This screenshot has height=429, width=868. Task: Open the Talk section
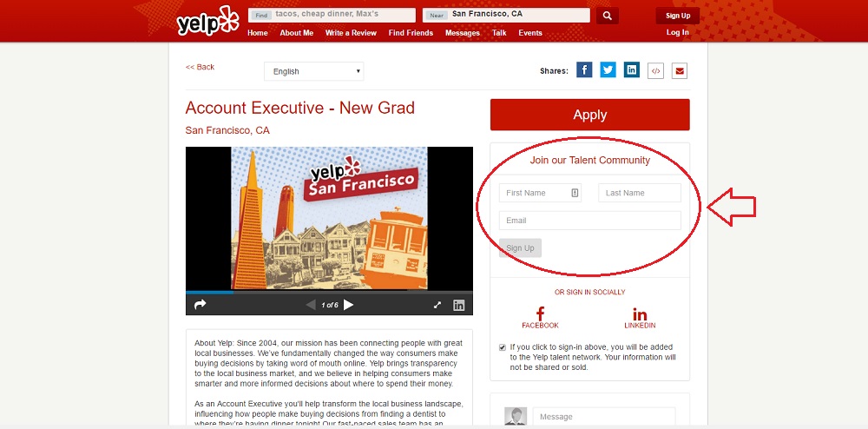tap(499, 33)
